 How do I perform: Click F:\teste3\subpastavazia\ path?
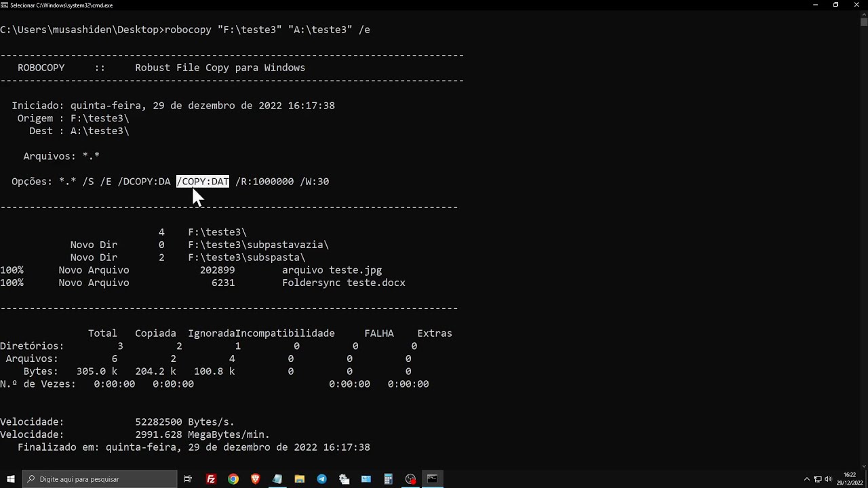click(258, 245)
